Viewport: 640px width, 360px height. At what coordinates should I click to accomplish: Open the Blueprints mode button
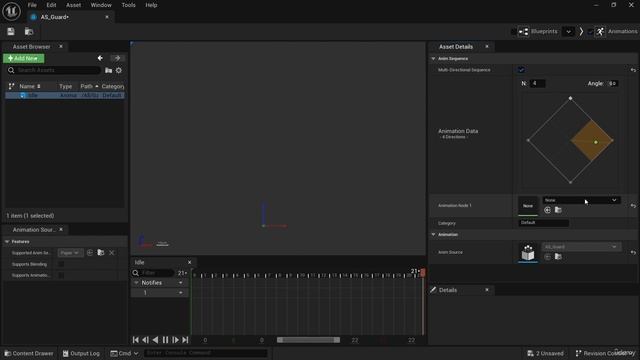(538, 31)
